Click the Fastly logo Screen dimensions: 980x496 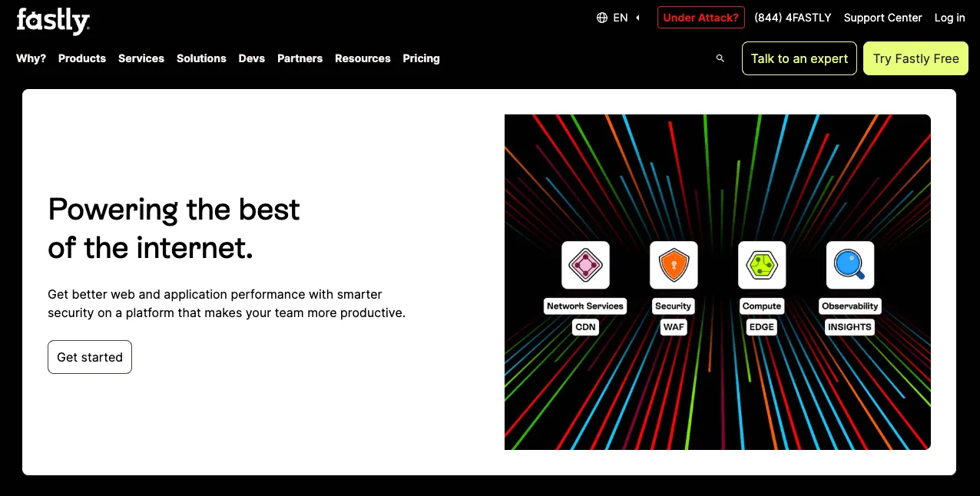[53, 21]
